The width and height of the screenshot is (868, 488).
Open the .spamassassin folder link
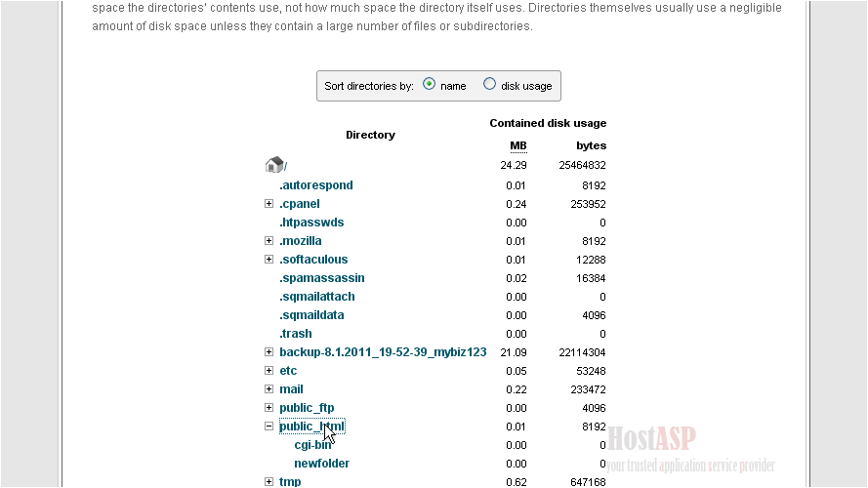pos(321,278)
